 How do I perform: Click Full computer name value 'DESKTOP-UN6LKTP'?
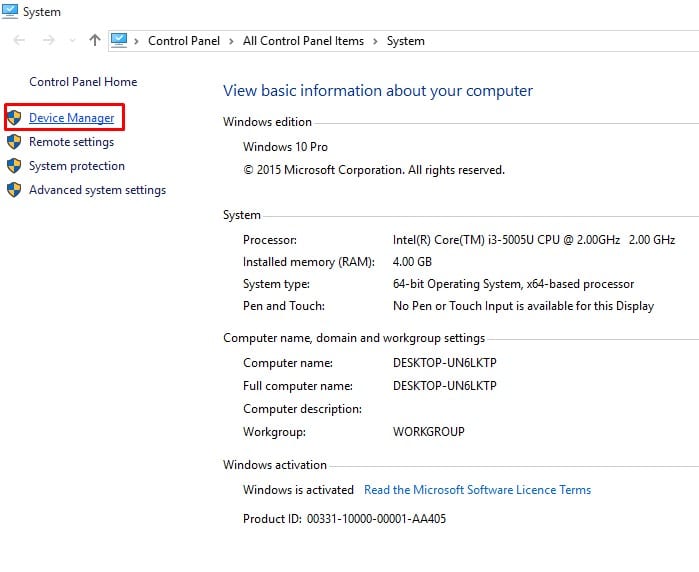click(x=444, y=386)
